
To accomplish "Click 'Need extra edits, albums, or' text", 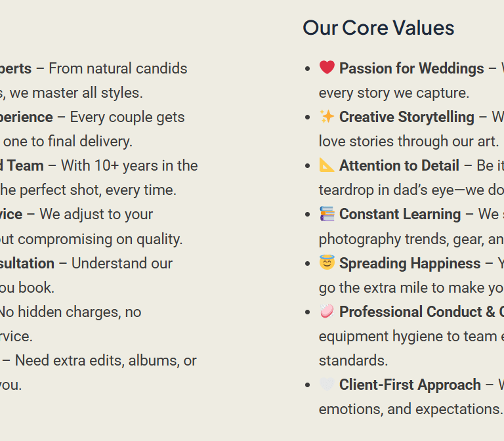I will point(106,361).
